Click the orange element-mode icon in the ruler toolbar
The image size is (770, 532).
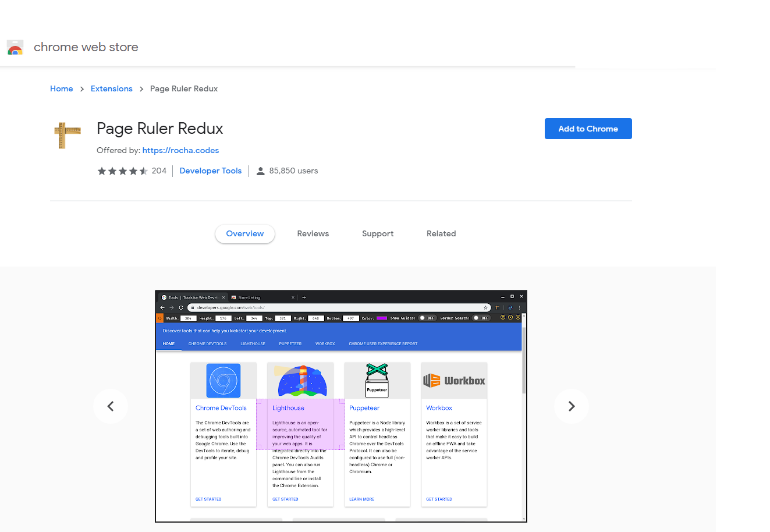coord(160,318)
